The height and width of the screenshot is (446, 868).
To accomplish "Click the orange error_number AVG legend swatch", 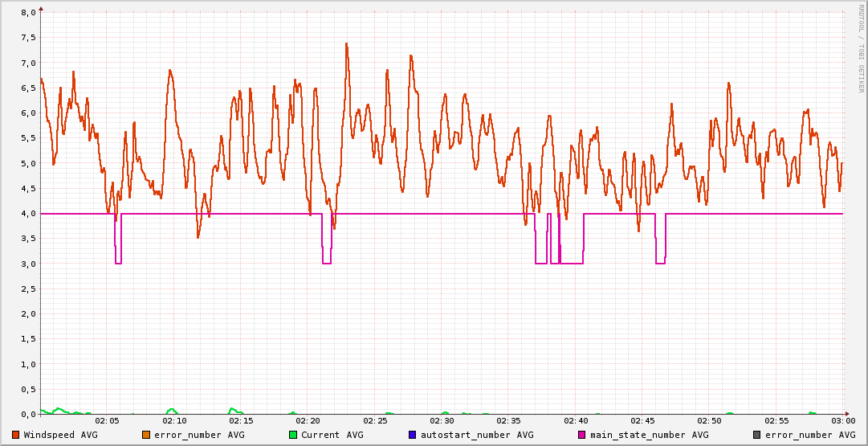I will (145, 435).
